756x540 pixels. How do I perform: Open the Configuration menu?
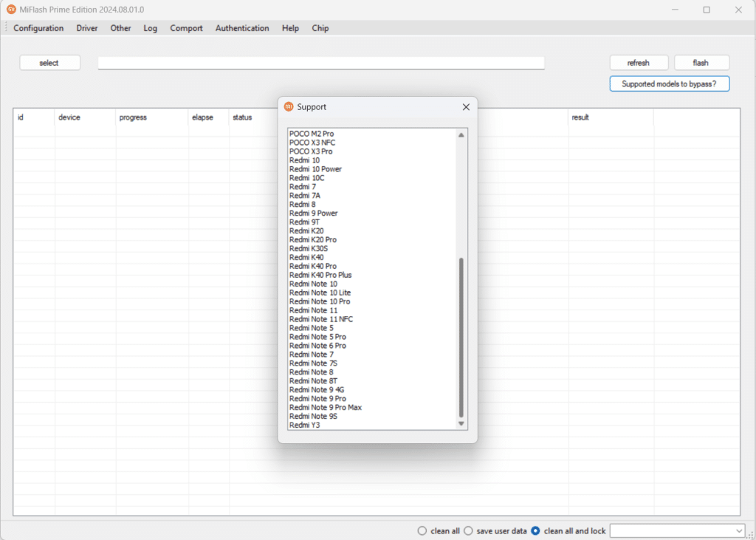[x=38, y=28]
